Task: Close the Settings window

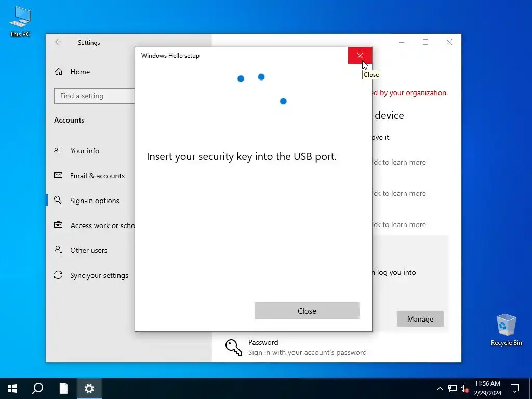Action: (449, 42)
